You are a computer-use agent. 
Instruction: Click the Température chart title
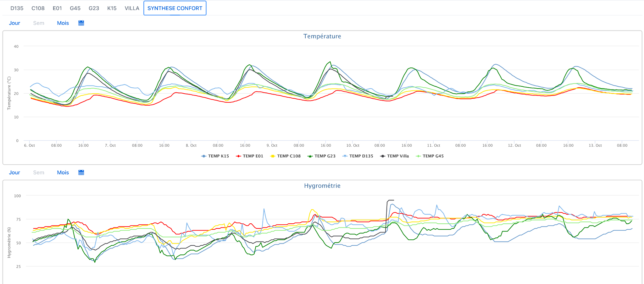click(x=322, y=36)
